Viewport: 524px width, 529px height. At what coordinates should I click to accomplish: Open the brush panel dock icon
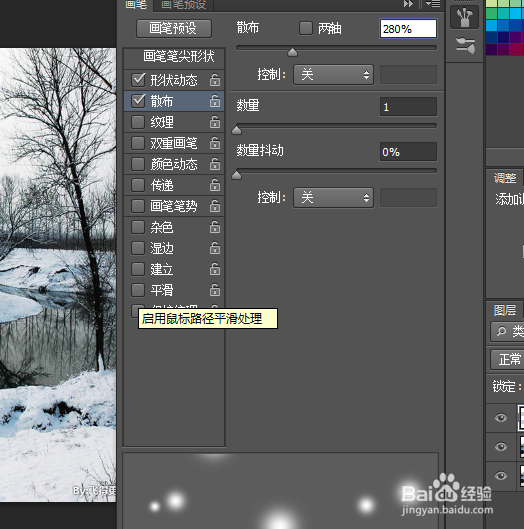pos(464,17)
